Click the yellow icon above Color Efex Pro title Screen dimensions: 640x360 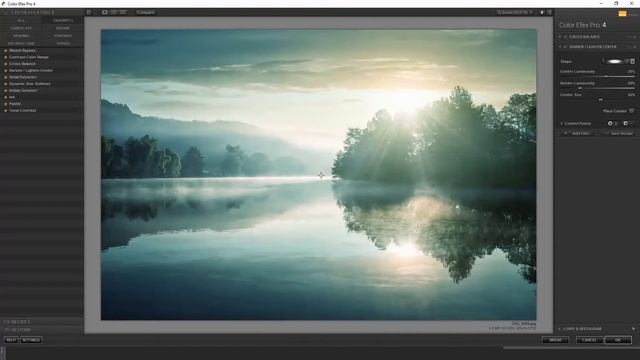pos(622,14)
